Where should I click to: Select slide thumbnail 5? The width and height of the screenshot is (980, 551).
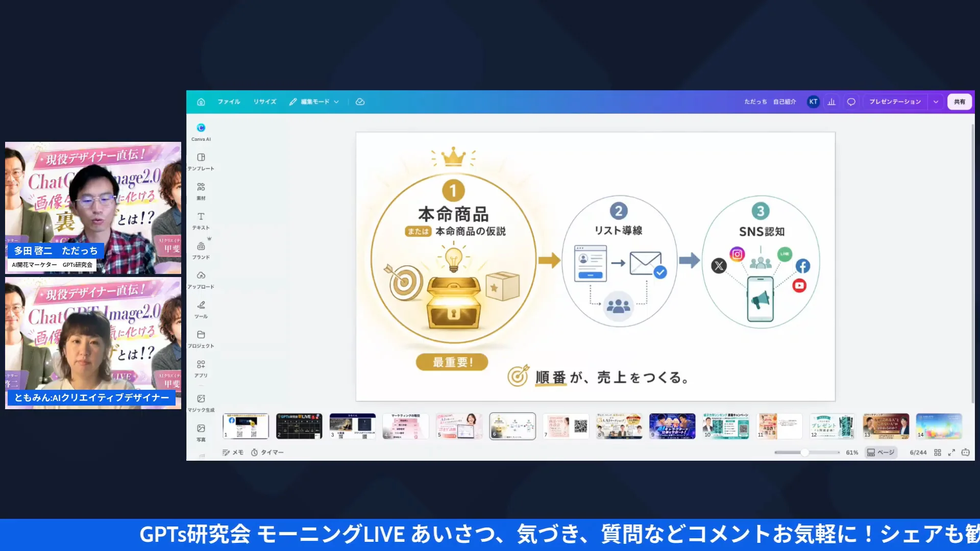(459, 426)
